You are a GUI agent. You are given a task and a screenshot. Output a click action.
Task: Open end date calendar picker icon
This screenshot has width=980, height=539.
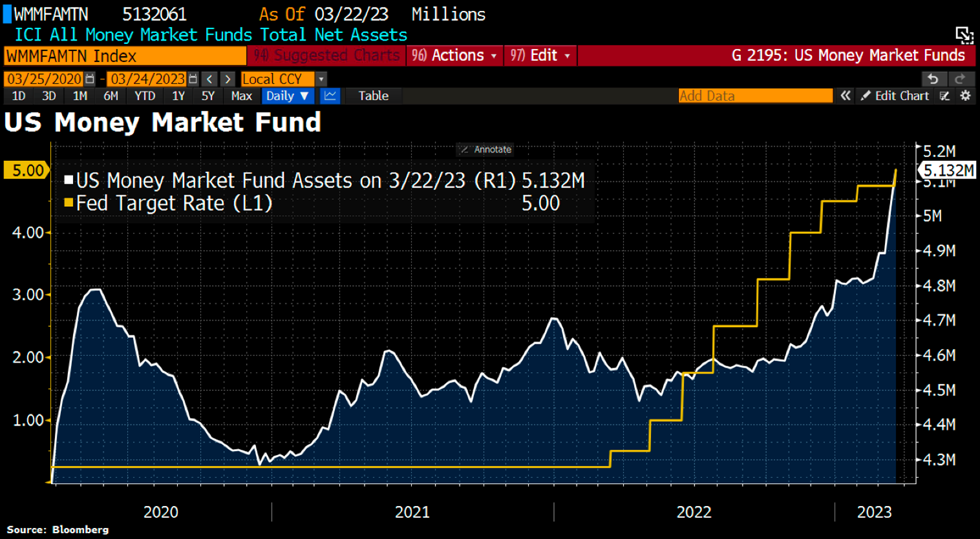(193, 79)
